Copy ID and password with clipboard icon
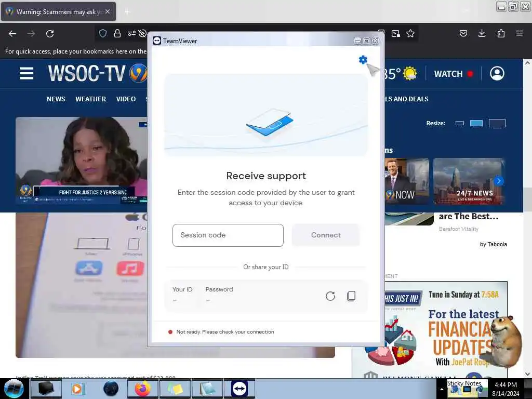532x399 pixels. click(351, 296)
